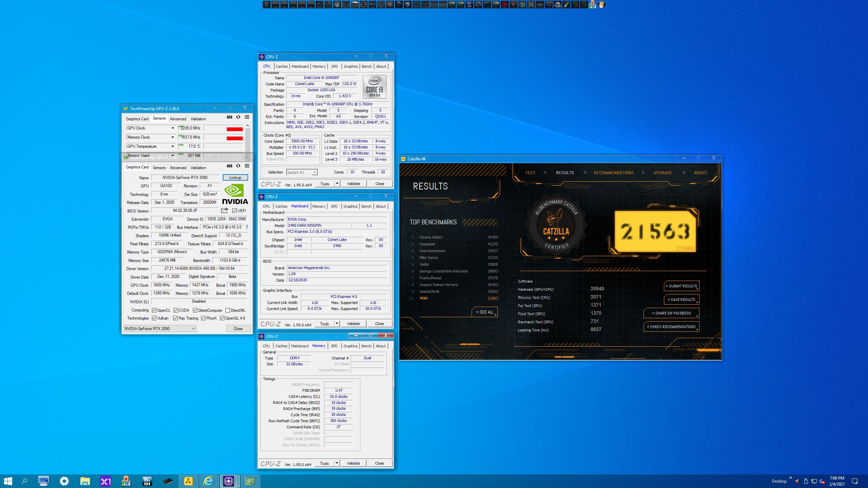This screenshot has width=868, height=488.
Task: Click the refresh icon in GPU-Z Graphics Card window
Action: point(238,166)
